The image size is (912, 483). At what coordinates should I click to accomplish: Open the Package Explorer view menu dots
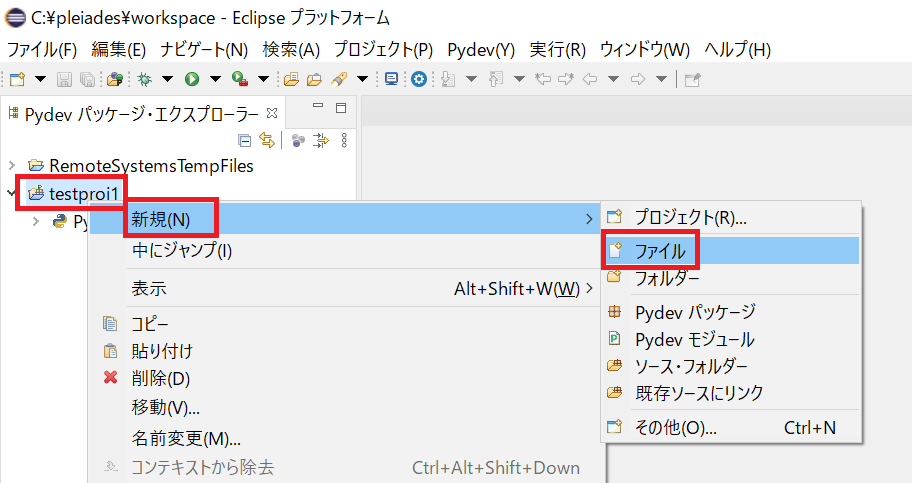pyautogui.click(x=344, y=140)
